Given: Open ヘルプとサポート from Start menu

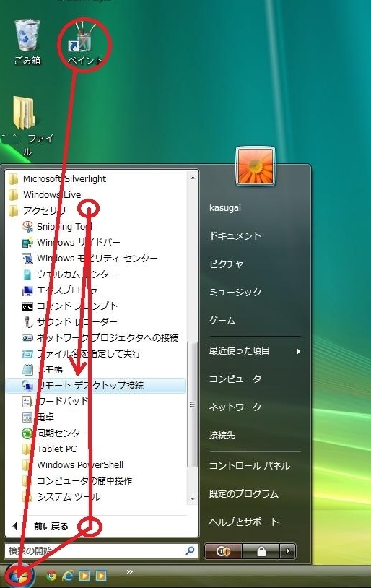Looking at the screenshot, I should [x=244, y=522].
